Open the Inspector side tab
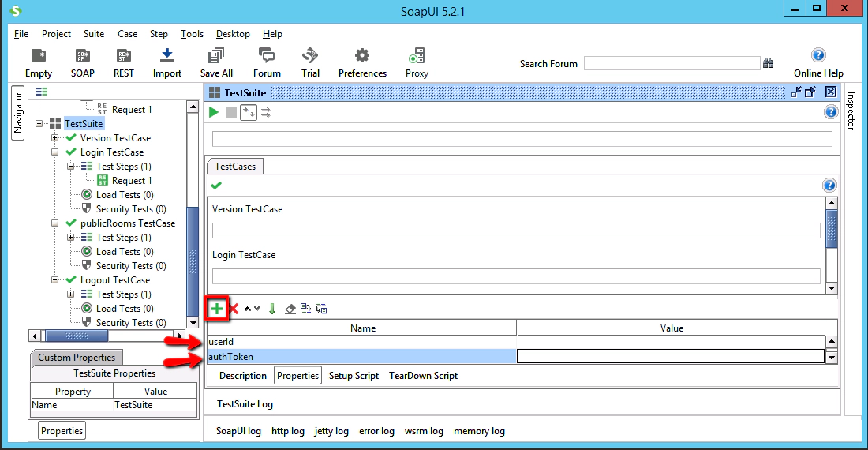 [x=851, y=111]
